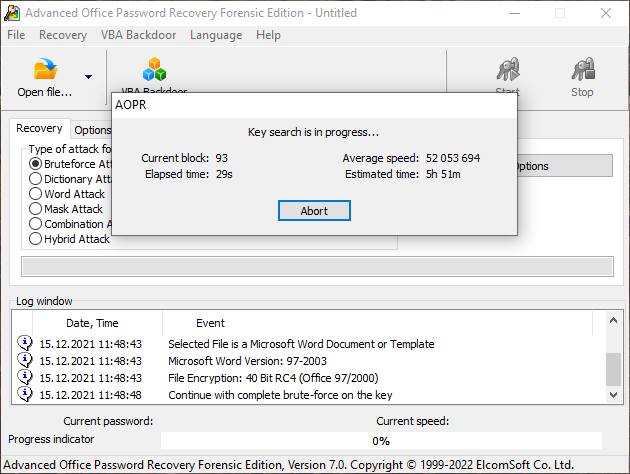Click the application icon in title bar
The image size is (630, 474).
coord(12,13)
